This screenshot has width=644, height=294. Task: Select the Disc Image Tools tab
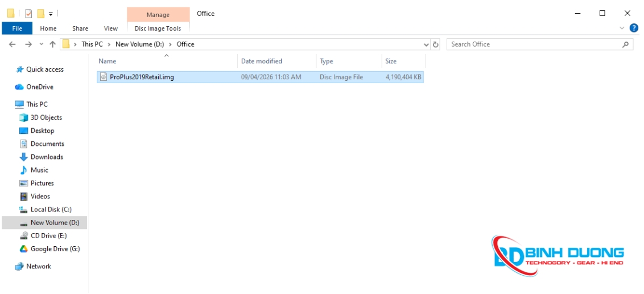tap(158, 28)
